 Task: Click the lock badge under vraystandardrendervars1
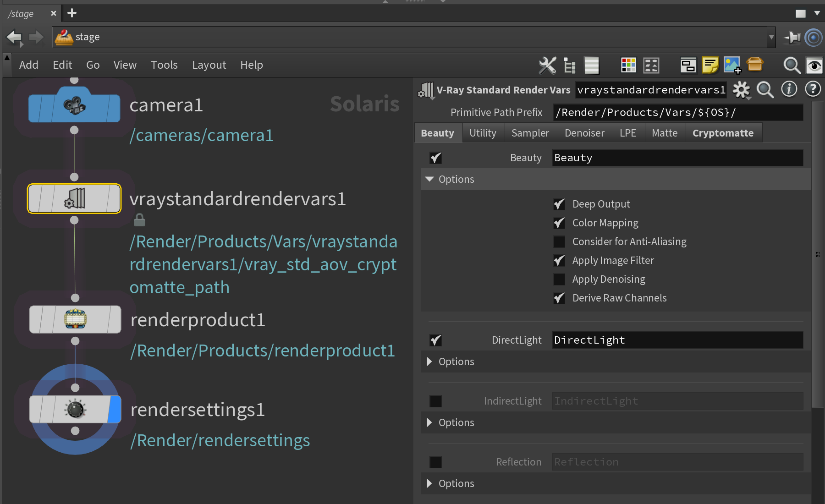tap(139, 220)
